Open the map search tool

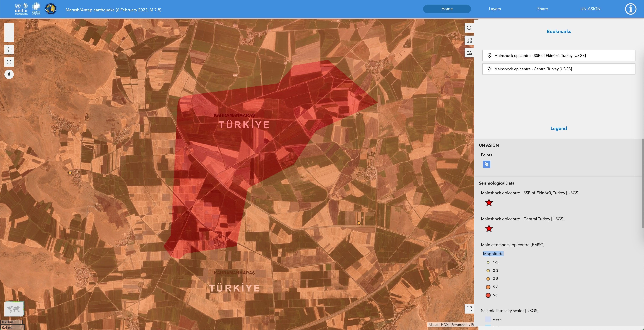point(469,28)
